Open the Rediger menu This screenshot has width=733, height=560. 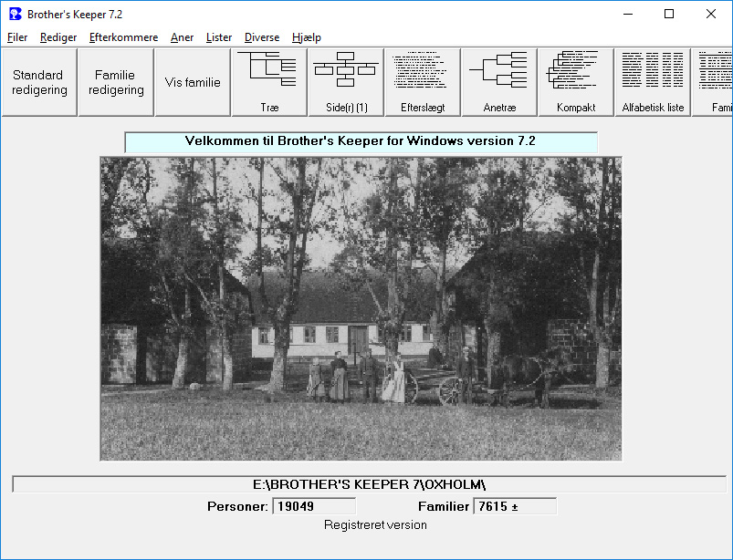58,37
